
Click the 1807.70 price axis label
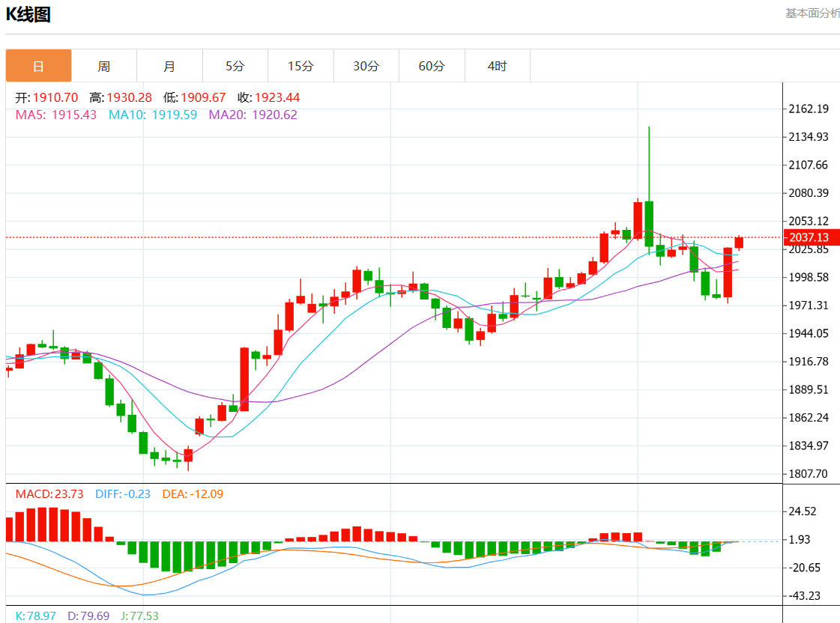tap(809, 474)
